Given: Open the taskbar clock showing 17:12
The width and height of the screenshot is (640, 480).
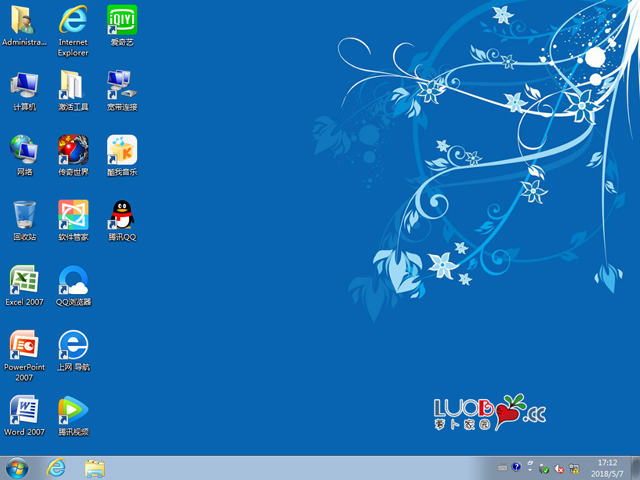Looking at the screenshot, I should [607, 467].
